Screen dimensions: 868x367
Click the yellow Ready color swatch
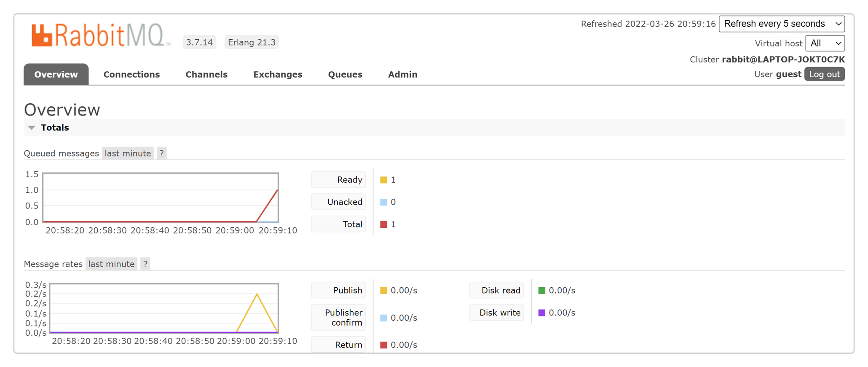pyautogui.click(x=383, y=180)
